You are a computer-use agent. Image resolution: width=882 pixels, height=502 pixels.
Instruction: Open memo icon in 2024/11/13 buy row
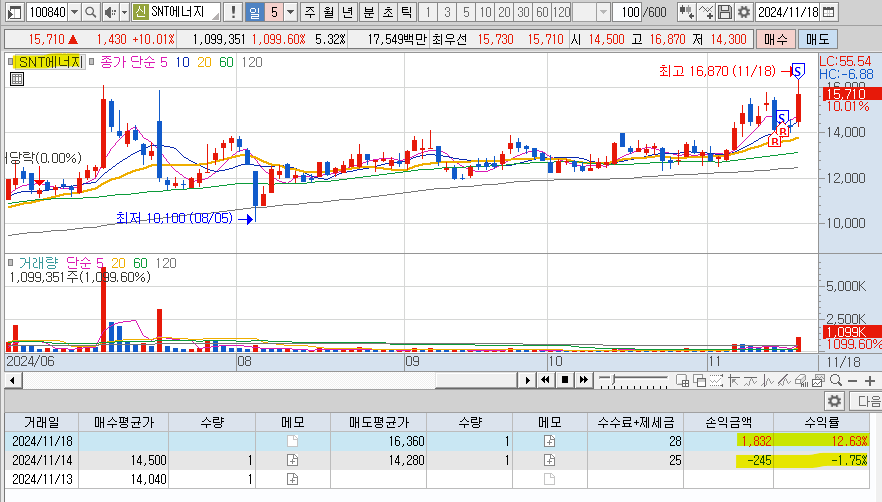click(292, 479)
